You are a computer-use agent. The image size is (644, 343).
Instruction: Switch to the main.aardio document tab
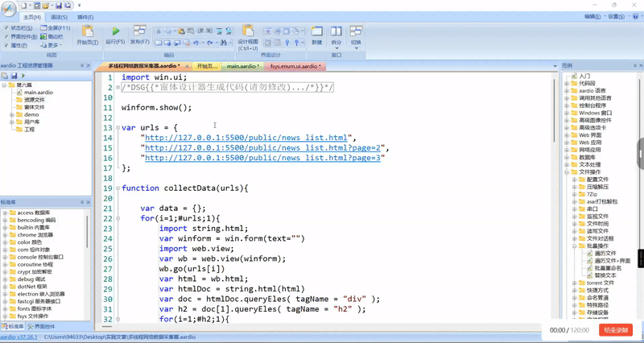click(x=243, y=66)
